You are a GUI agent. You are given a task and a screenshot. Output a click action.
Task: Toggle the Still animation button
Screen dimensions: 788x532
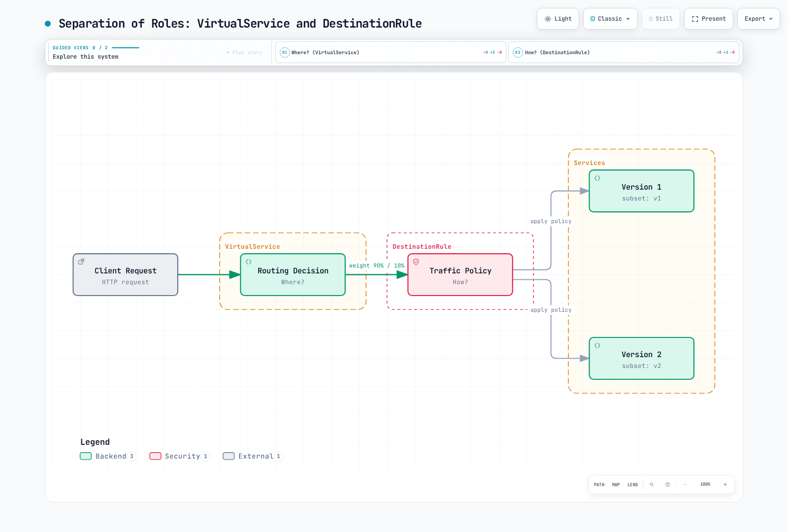(661, 19)
